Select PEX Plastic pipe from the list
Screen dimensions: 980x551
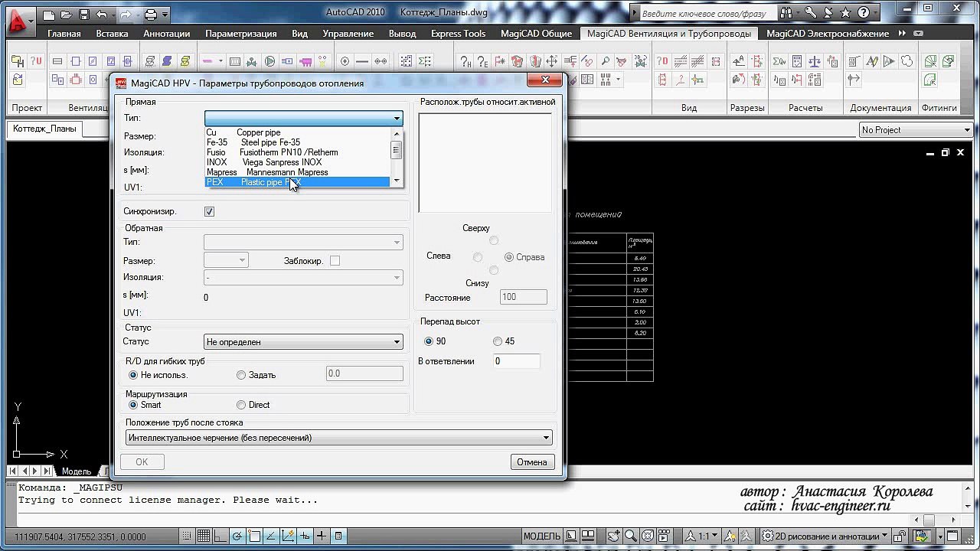298,182
